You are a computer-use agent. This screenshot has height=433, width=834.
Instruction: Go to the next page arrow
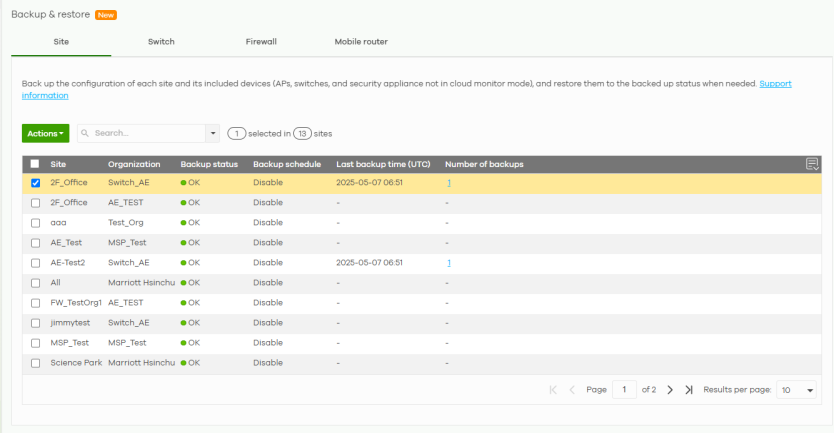[x=670, y=390]
